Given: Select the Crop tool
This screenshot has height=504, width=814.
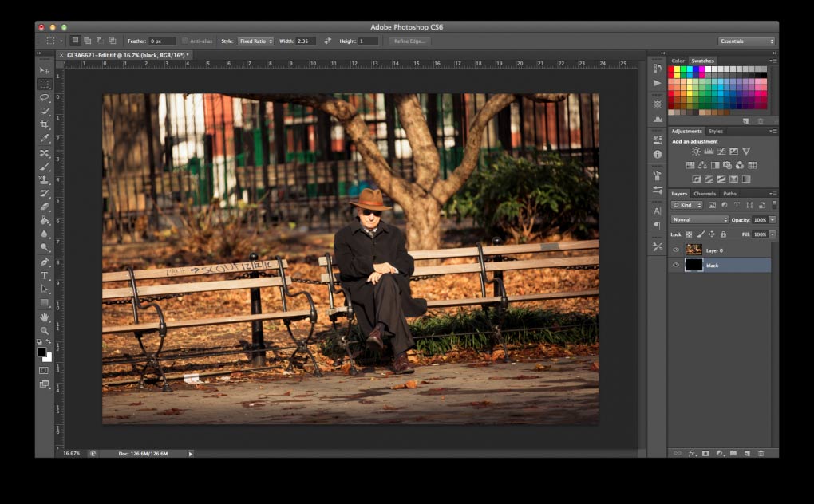Looking at the screenshot, I should click(45, 124).
